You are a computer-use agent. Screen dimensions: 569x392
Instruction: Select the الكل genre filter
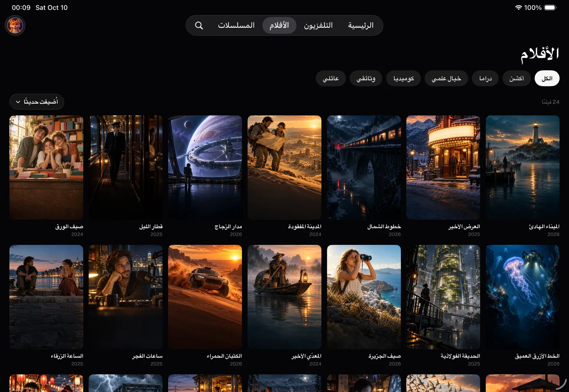547,78
